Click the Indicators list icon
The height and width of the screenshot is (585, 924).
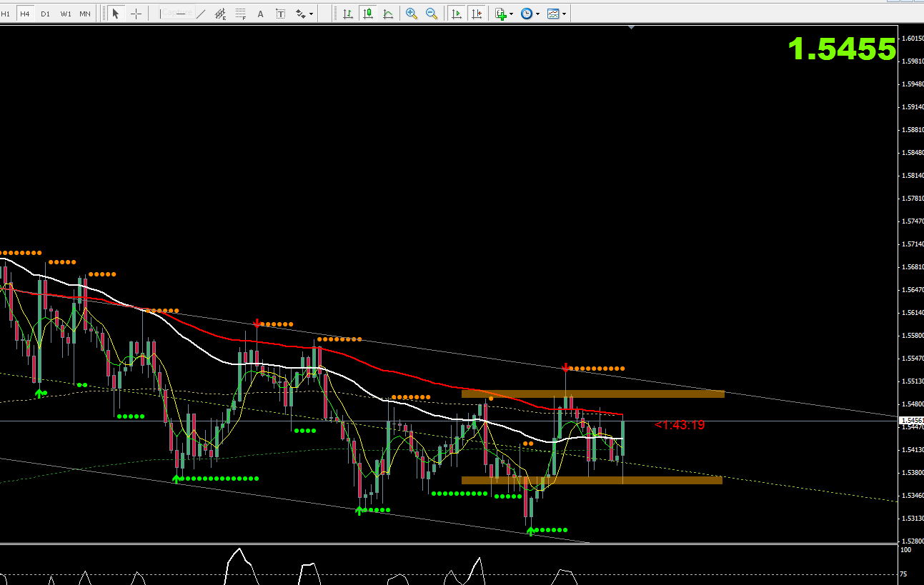point(500,14)
